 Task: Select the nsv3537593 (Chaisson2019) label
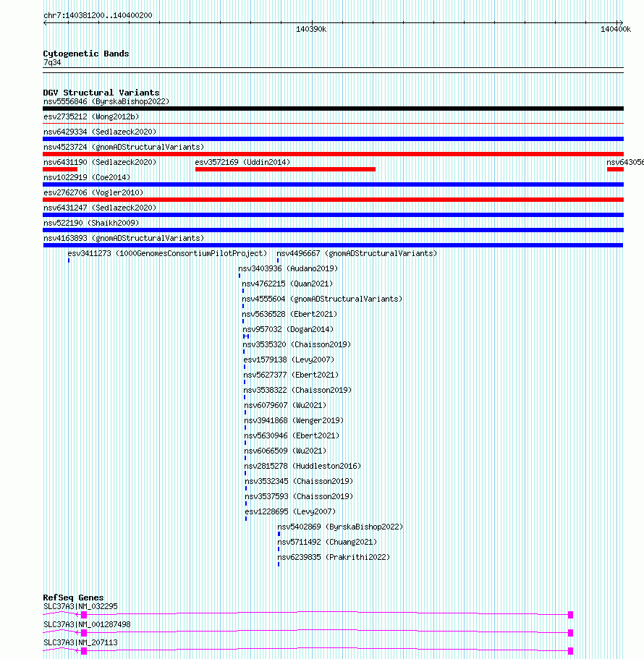click(300, 496)
